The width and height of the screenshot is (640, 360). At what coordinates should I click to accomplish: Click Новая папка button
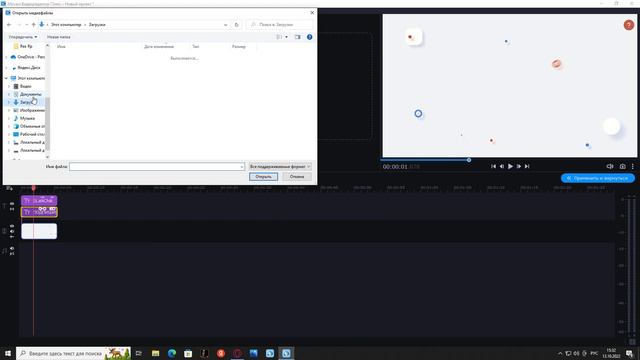point(58,37)
